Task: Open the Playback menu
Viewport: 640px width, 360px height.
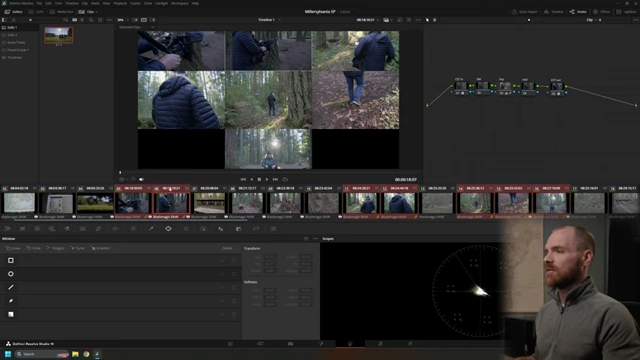Action: 120,3
